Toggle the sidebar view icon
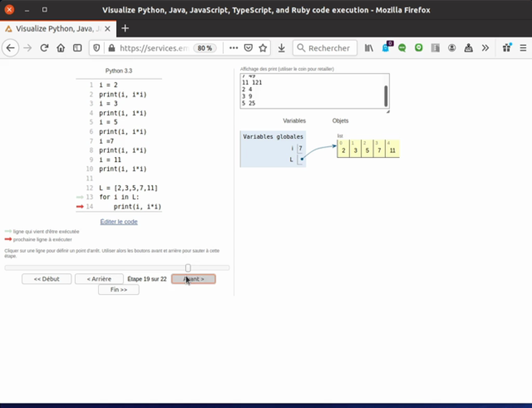 (77, 48)
